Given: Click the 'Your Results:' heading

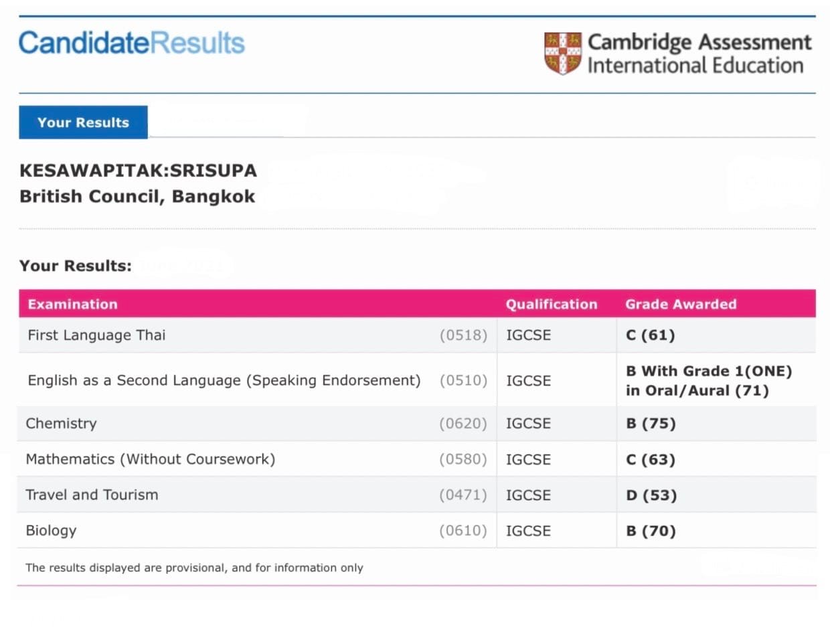Looking at the screenshot, I should tap(76, 266).
